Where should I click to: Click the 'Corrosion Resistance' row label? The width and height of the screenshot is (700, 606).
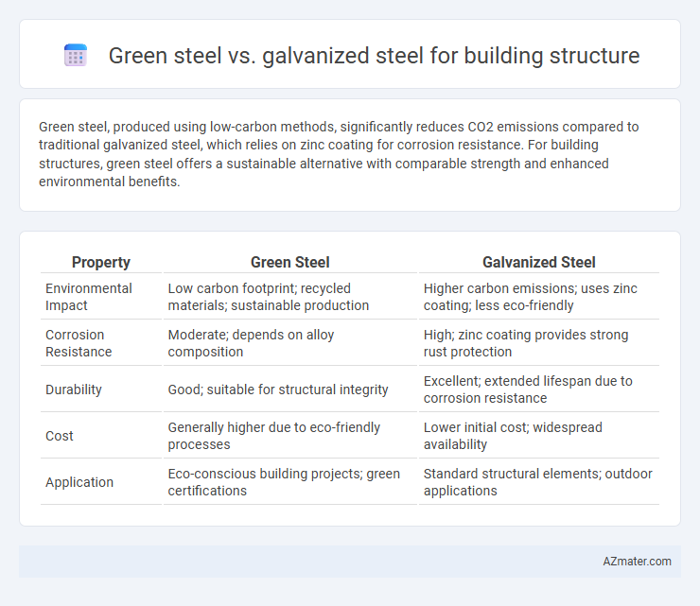(x=101, y=343)
